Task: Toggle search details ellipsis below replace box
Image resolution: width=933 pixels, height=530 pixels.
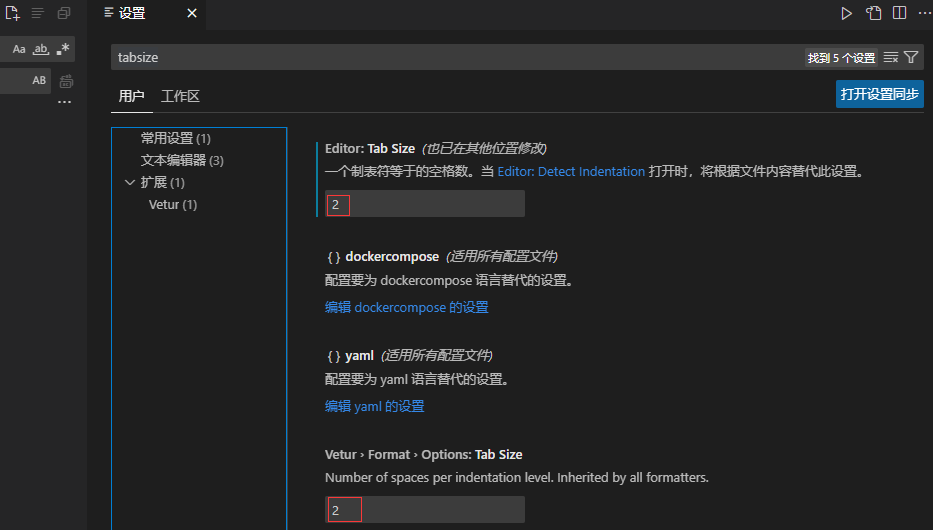Action: click(64, 102)
